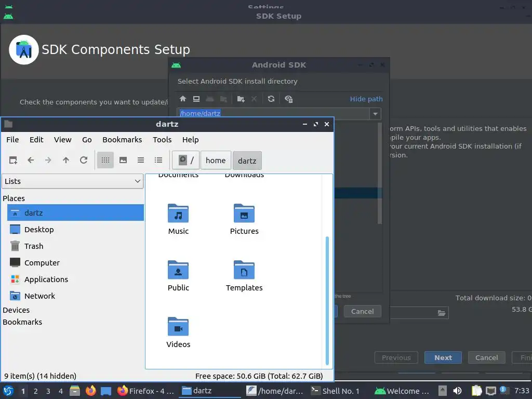Image resolution: width=532 pixels, height=399 pixels.
Task: Select dartz in Places sidebar
Action: [75, 212]
